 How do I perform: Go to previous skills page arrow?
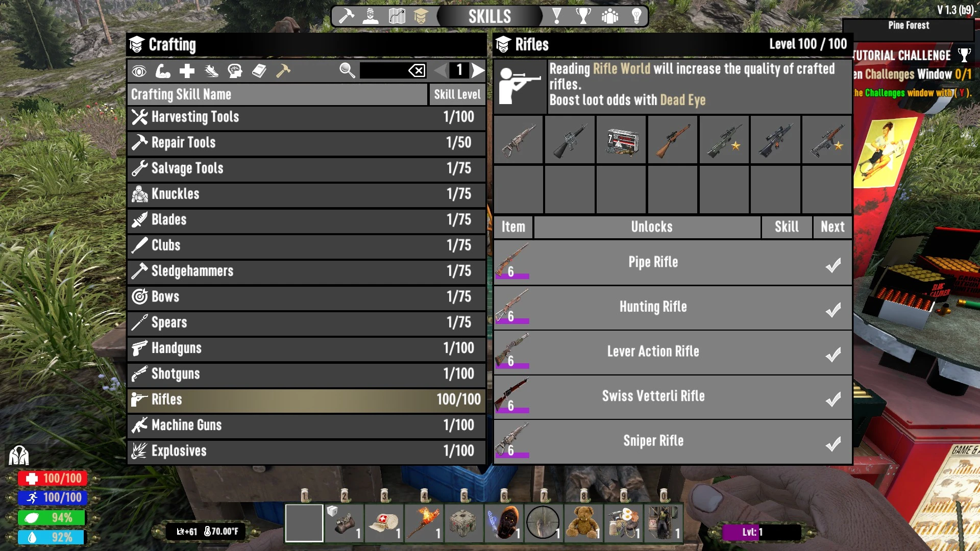(440, 70)
